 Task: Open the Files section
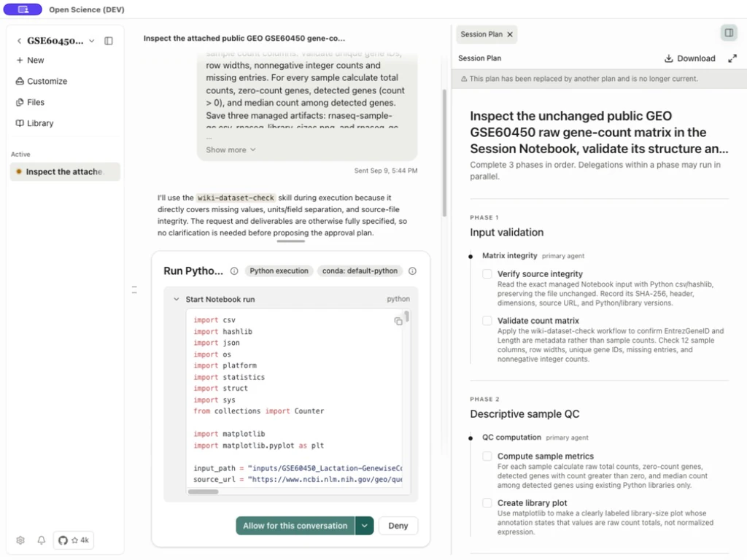(30, 102)
